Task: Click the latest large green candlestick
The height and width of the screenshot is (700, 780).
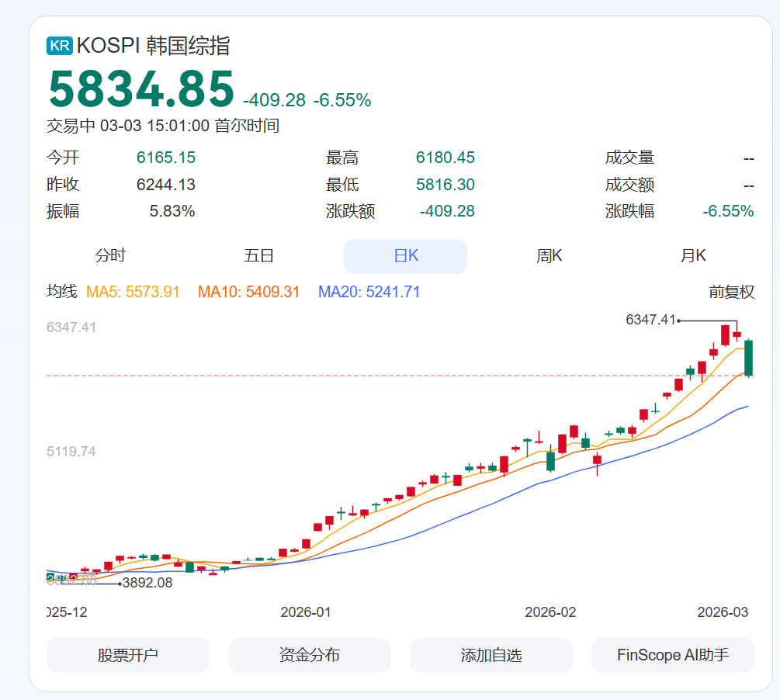Action: (749, 358)
